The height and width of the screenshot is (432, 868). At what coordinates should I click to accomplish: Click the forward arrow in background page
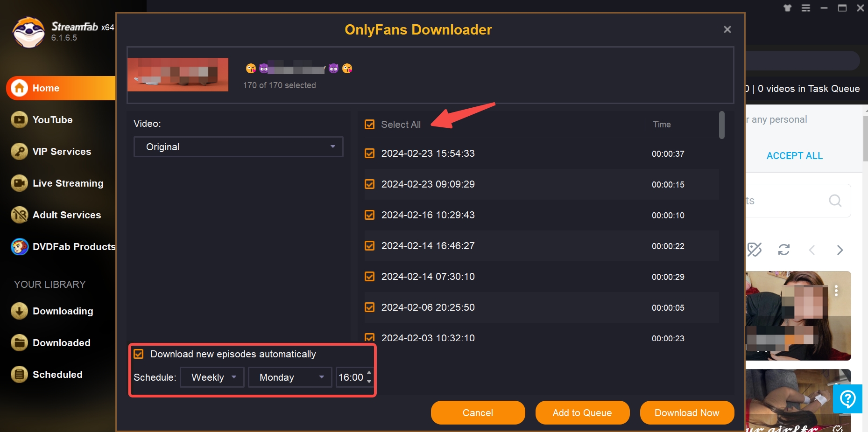(840, 250)
